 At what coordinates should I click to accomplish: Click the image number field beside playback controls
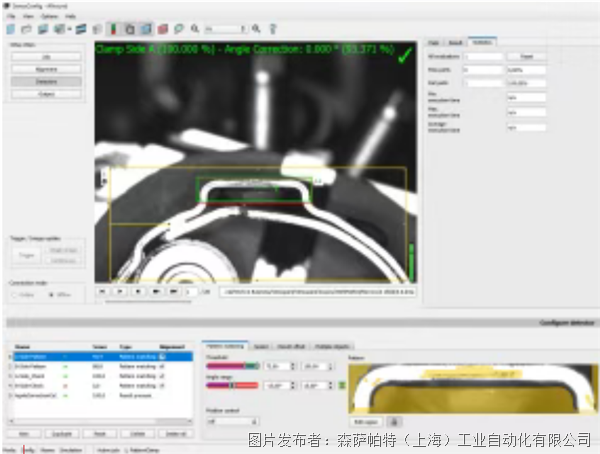191,292
